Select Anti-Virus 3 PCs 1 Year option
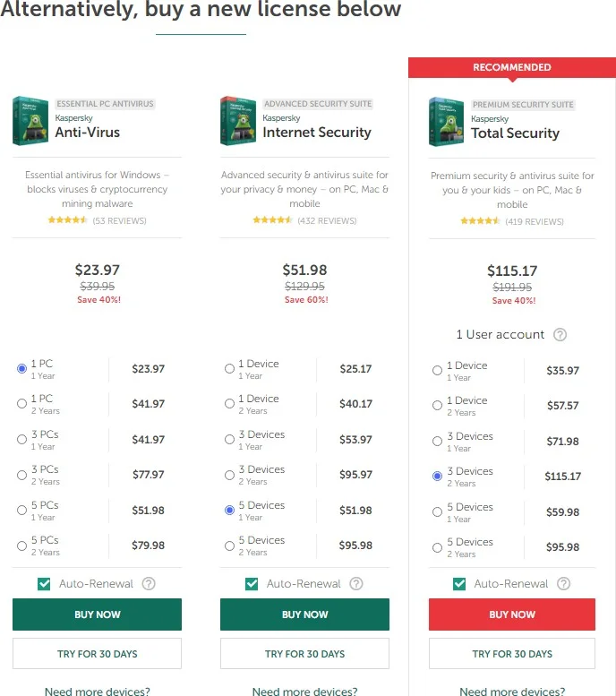 (x=21, y=440)
